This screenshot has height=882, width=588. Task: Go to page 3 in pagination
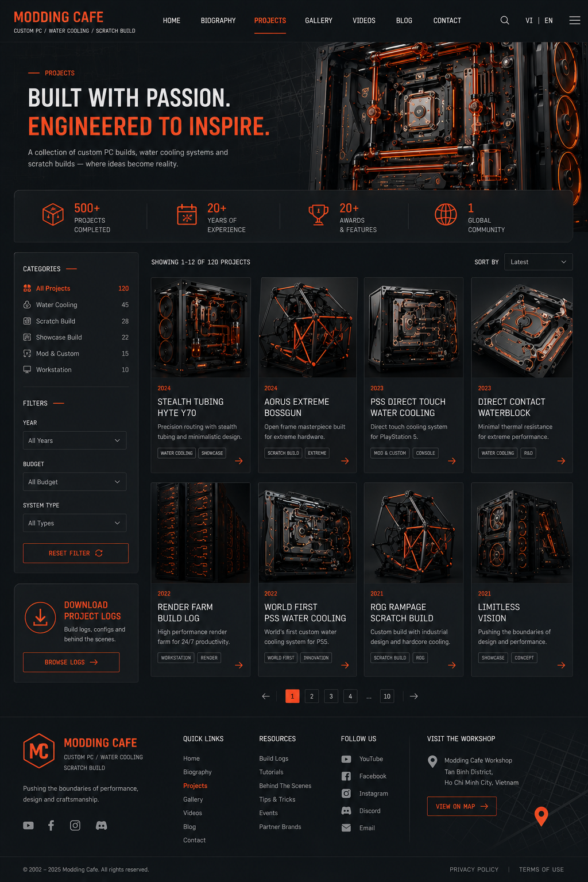pos(331,696)
